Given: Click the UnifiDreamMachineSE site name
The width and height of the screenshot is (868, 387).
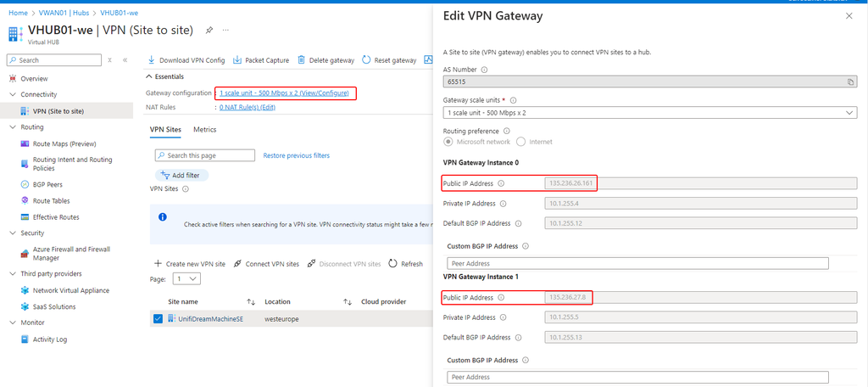Looking at the screenshot, I should click(x=210, y=319).
